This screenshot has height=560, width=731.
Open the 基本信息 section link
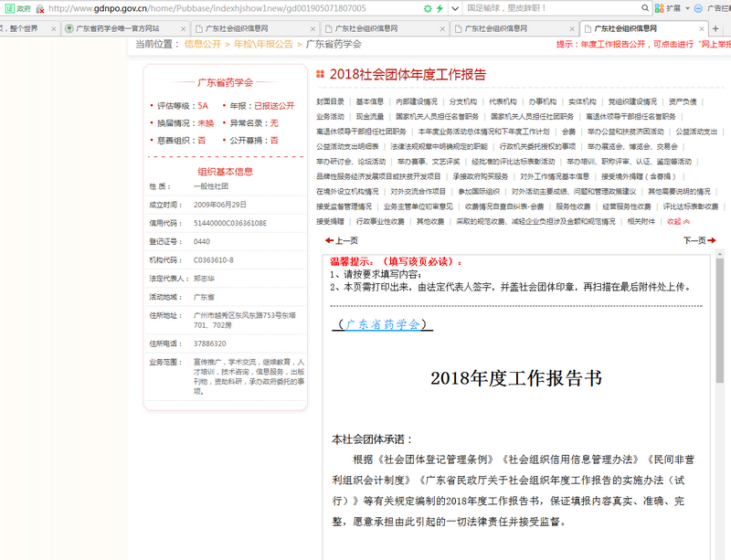(370, 101)
